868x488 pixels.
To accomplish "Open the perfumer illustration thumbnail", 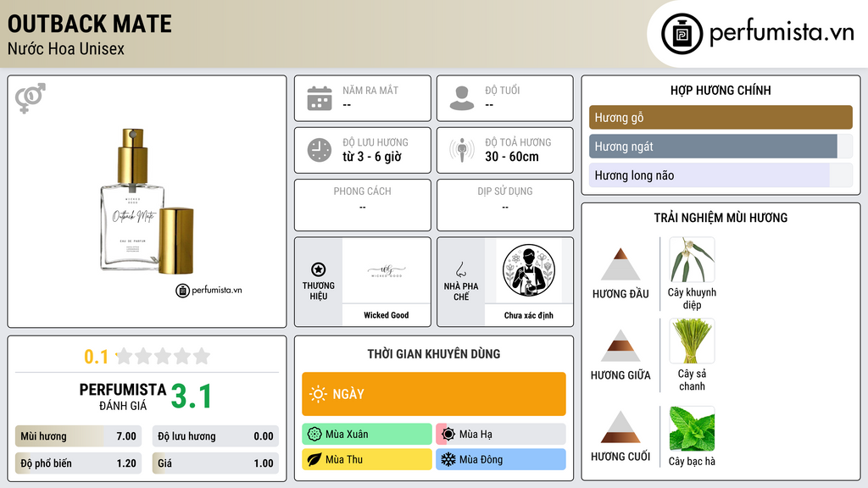I will (529, 270).
